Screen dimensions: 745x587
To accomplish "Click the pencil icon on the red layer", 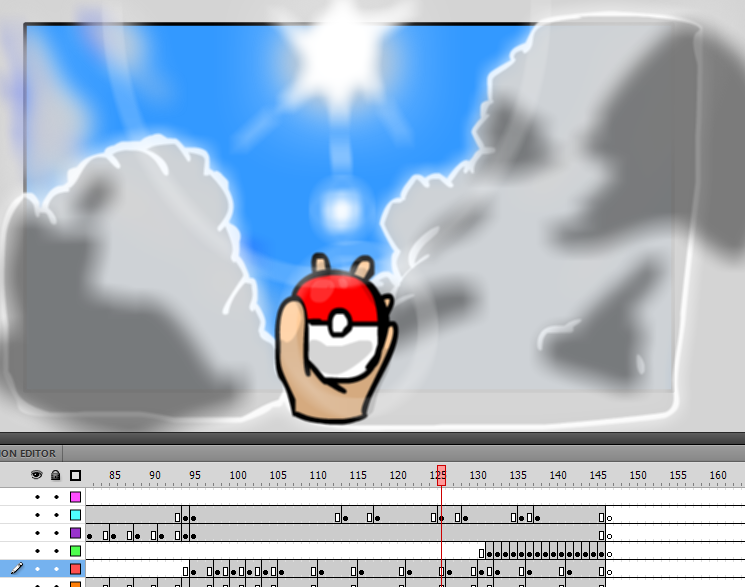I will pyautogui.click(x=17, y=568).
